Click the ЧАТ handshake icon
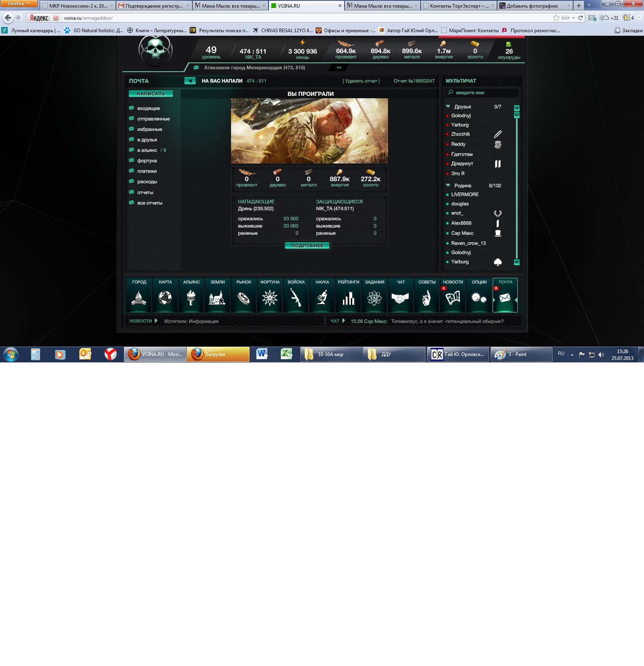The height and width of the screenshot is (666, 644). coord(400,298)
